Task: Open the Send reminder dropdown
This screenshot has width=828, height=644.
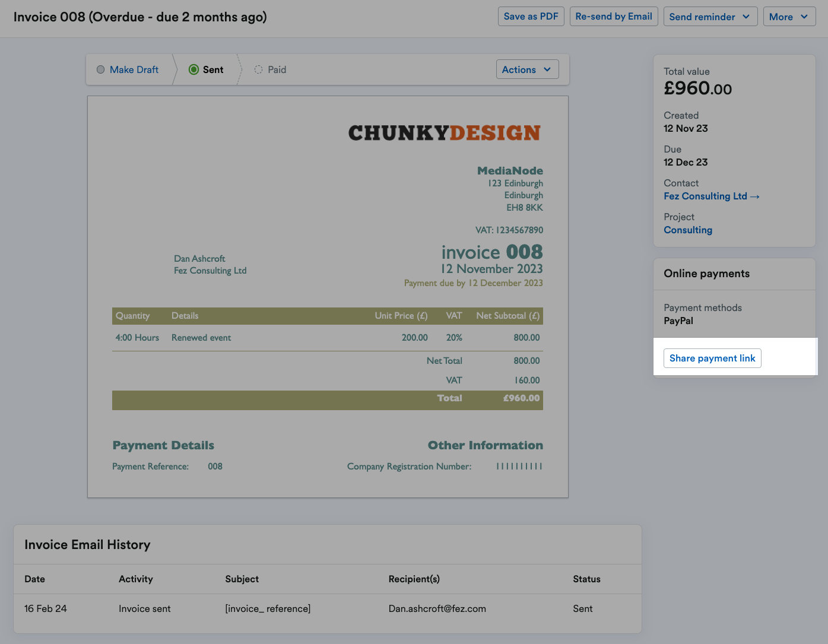Action: click(x=710, y=17)
